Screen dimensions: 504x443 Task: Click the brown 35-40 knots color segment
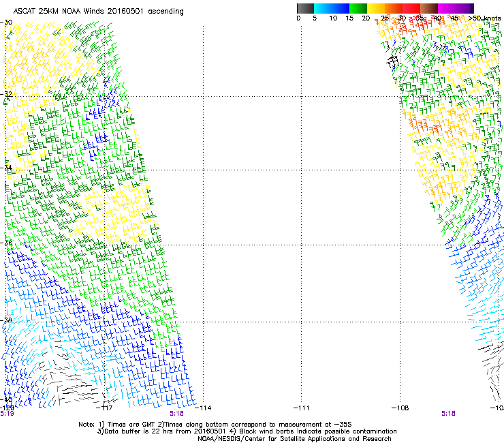pyautogui.click(x=429, y=8)
